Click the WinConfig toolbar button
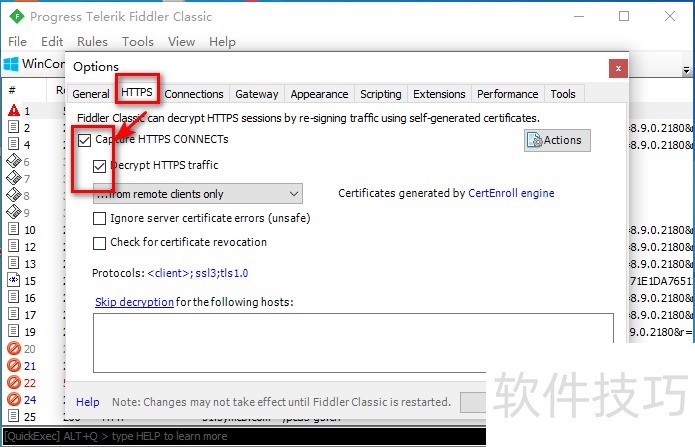 click(x=34, y=64)
